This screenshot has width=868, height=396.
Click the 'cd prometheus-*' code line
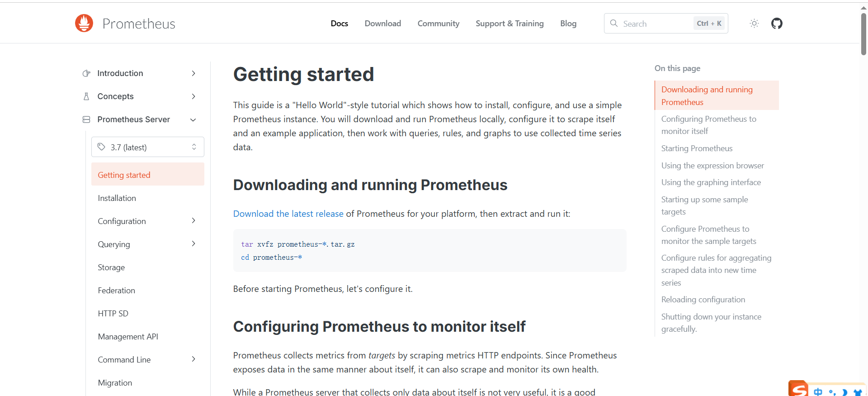271,258
